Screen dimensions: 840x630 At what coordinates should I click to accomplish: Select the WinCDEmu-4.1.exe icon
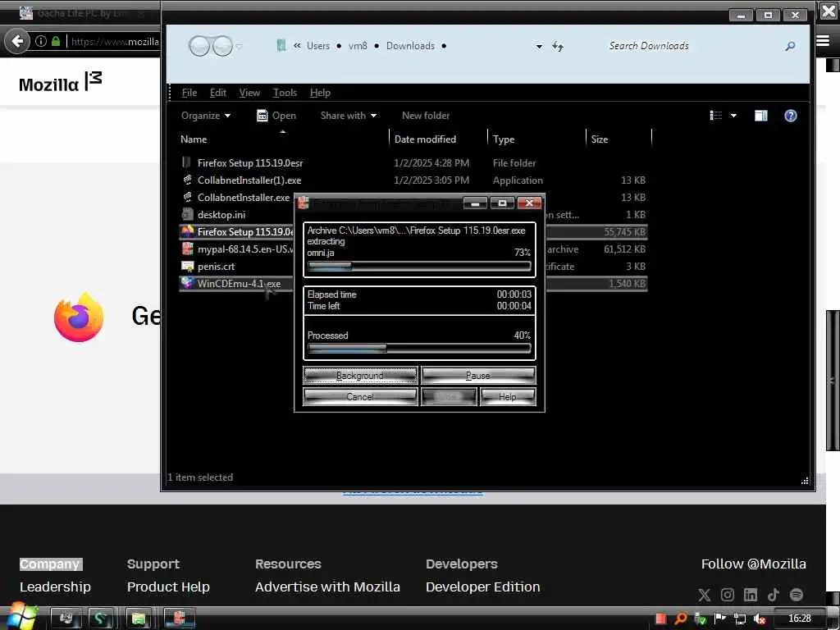click(187, 283)
